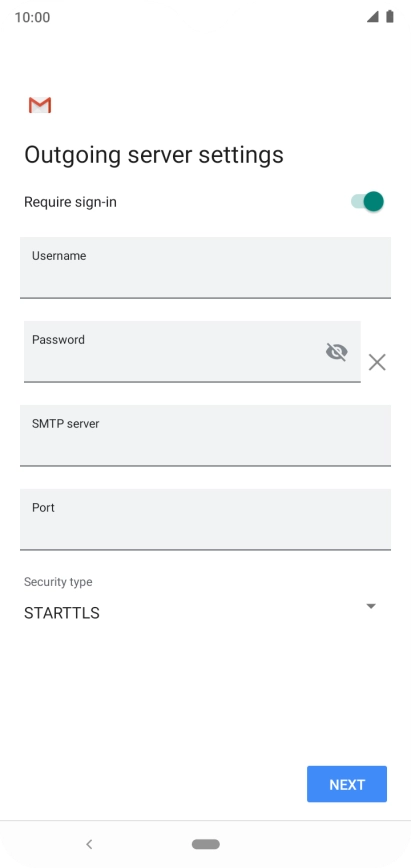Tap the Username field label text

[59, 256]
